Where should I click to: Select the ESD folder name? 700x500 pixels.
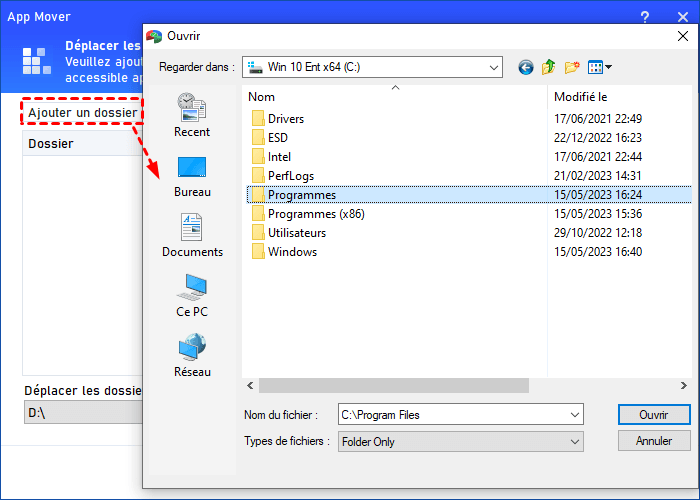278,138
